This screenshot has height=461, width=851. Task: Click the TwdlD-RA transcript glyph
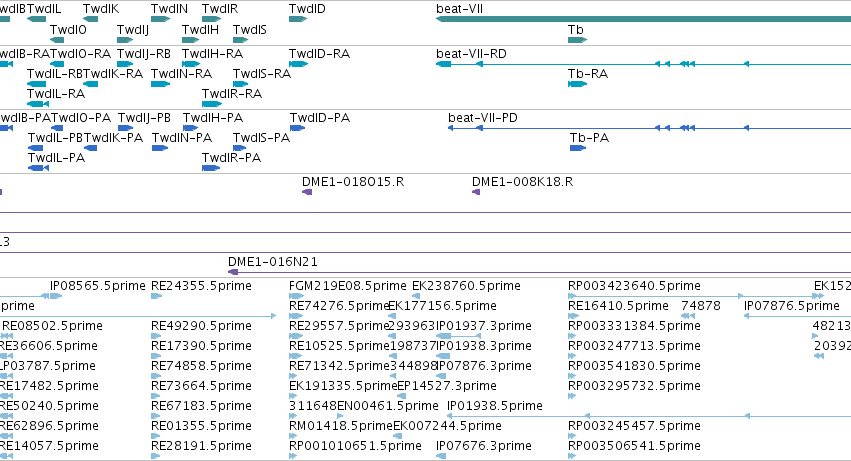coord(299,64)
